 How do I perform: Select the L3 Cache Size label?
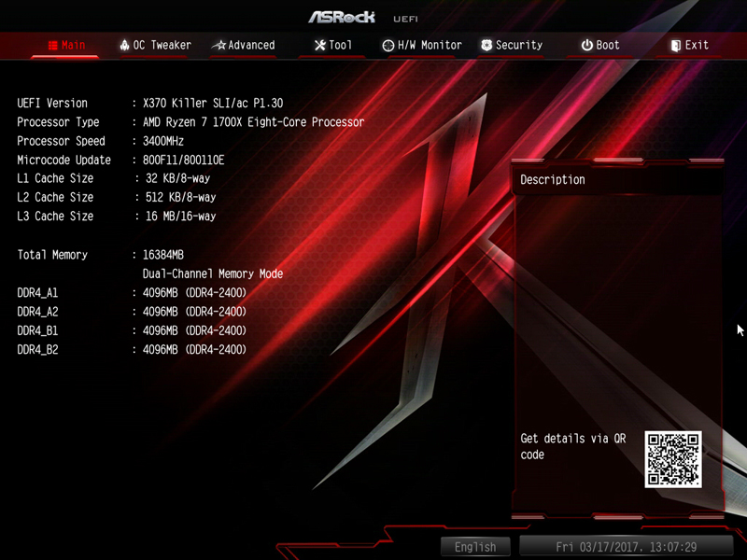tap(55, 217)
